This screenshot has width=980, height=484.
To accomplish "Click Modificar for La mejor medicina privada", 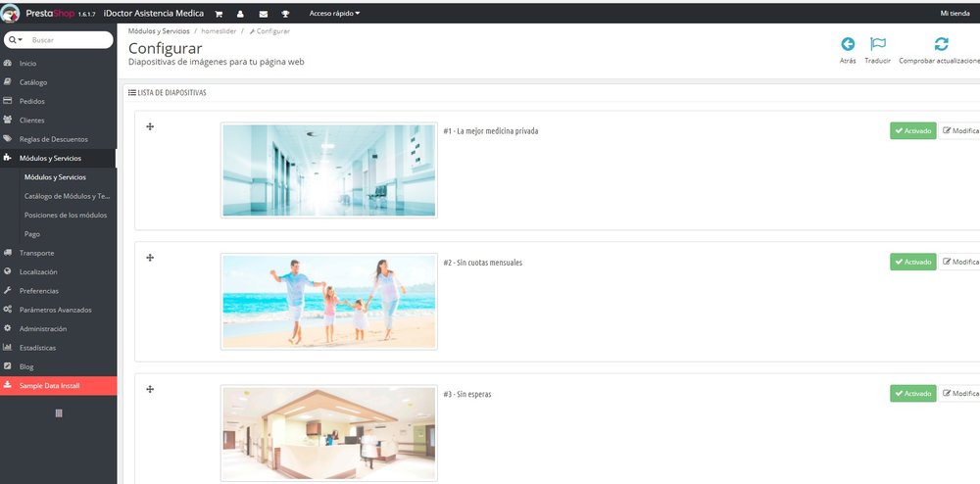I will (x=959, y=130).
